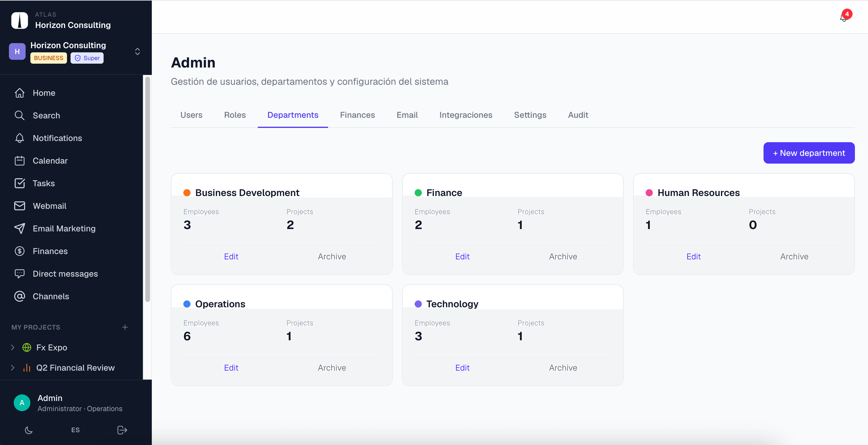
Task: Click the Administrator · Operations subtitle
Action: tap(80, 409)
